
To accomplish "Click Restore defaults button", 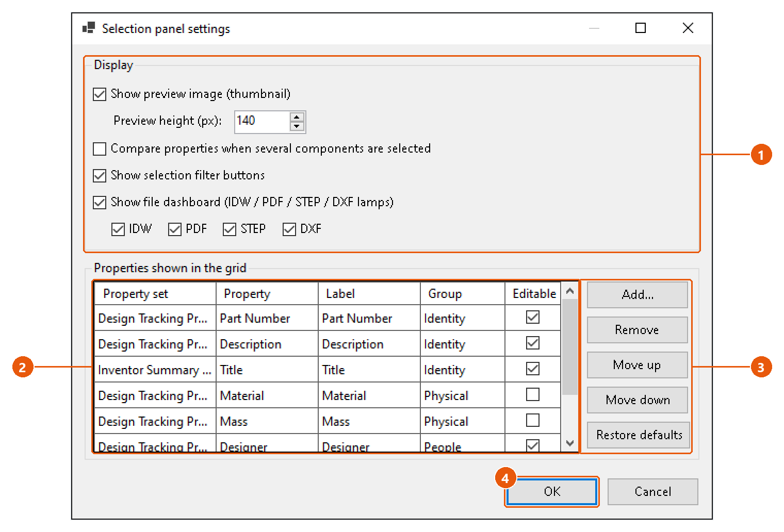I will (639, 435).
